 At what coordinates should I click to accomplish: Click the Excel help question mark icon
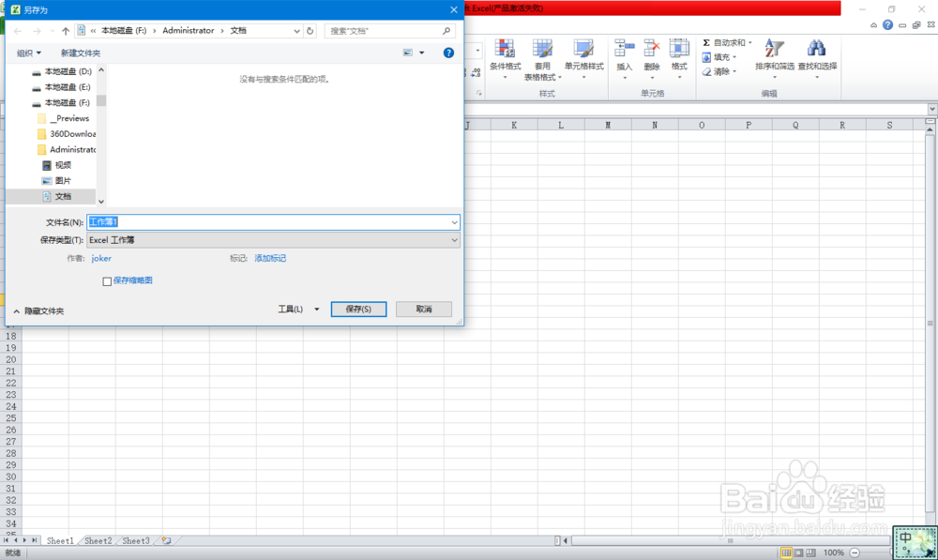pos(887,24)
